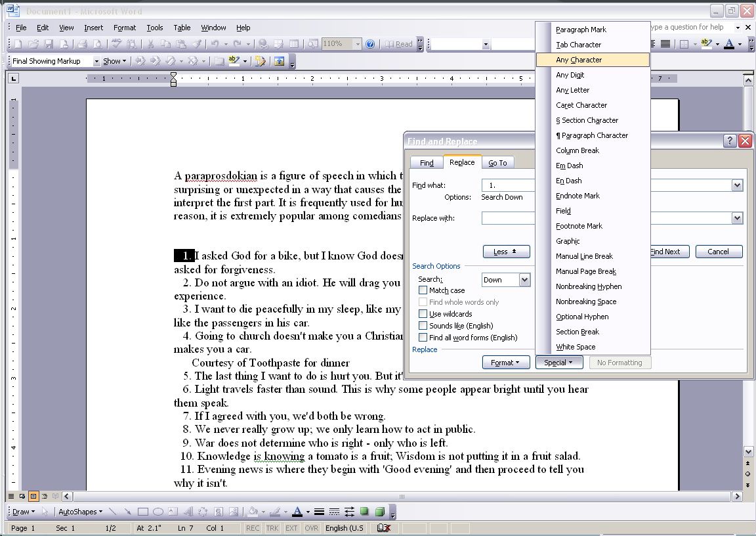Open the Font Color tool
756x536 pixels.
(299, 511)
